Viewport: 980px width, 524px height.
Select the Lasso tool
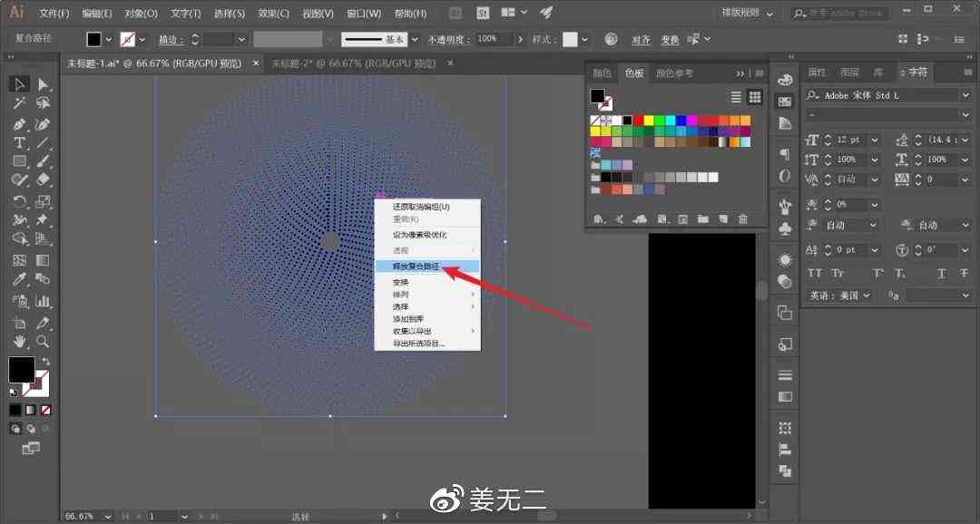(43, 103)
